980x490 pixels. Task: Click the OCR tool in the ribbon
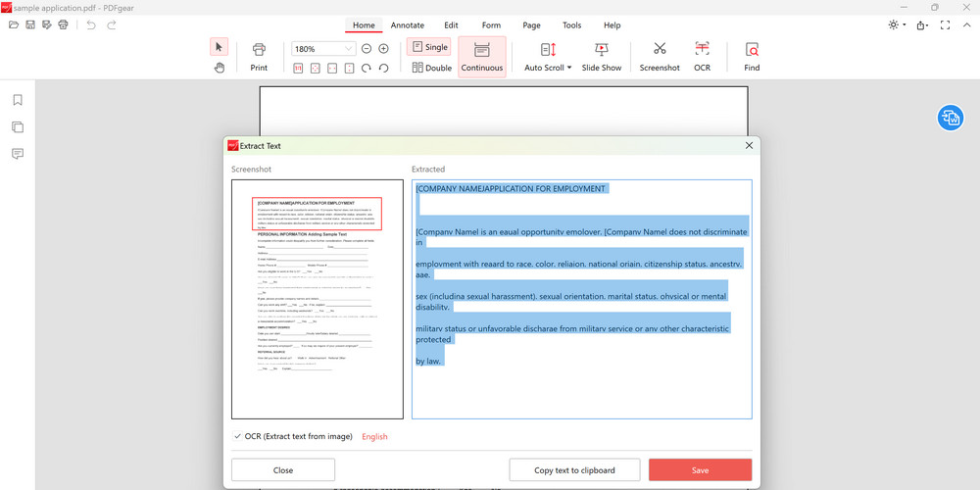tap(702, 57)
